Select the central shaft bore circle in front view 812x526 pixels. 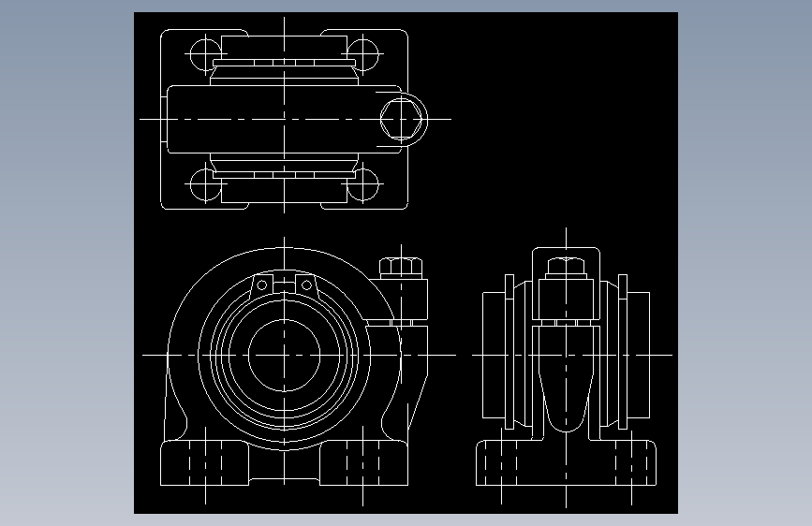click(x=285, y=355)
